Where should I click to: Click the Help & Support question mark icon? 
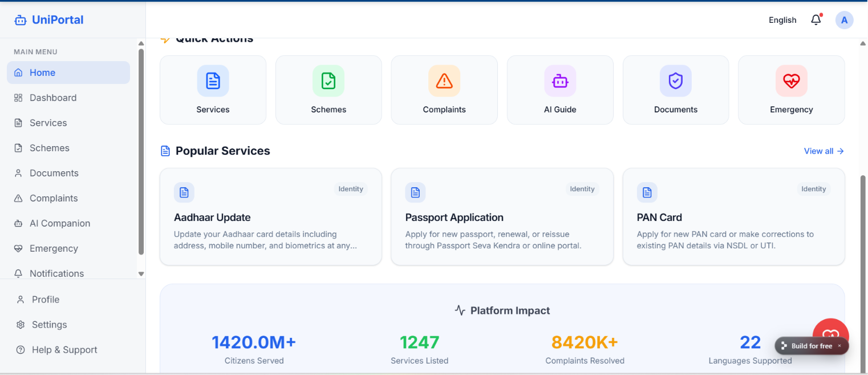click(x=21, y=350)
